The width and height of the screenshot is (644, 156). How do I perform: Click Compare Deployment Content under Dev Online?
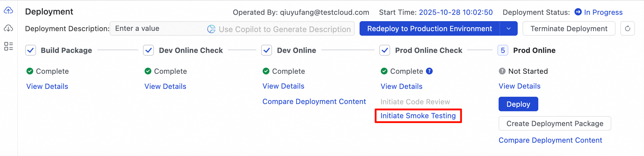[x=314, y=102]
